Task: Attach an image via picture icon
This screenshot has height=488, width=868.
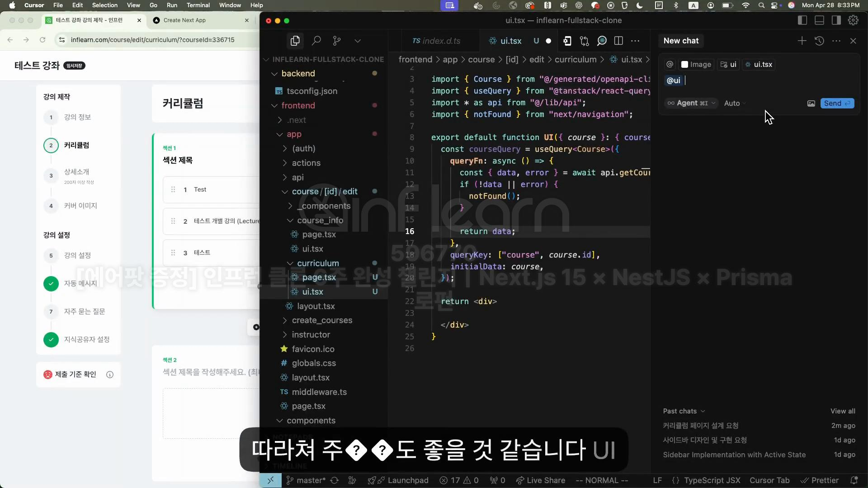Action: [x=811, y=103]
